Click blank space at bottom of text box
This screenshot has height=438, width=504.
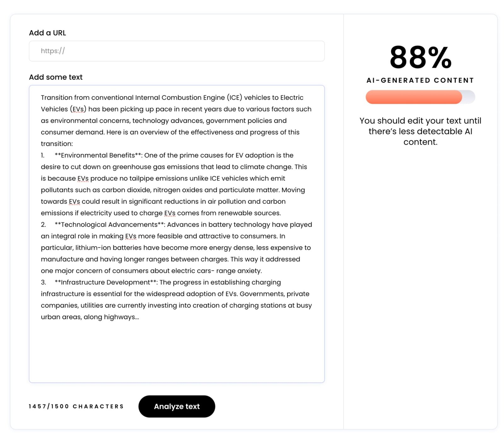point(176,352)
